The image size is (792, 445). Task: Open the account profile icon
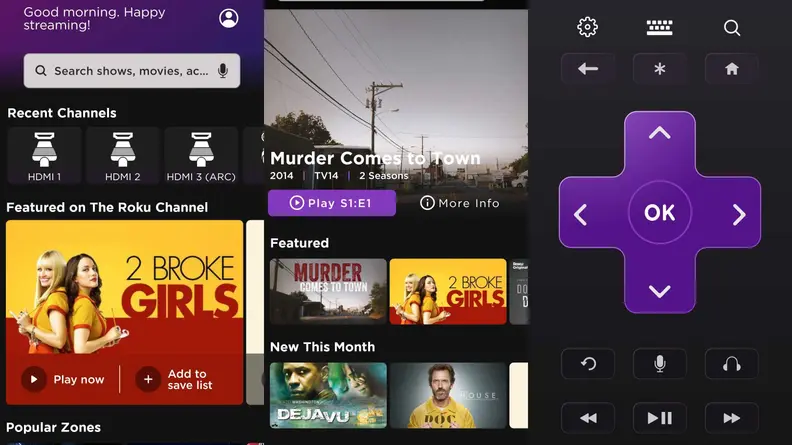point(229,19)
